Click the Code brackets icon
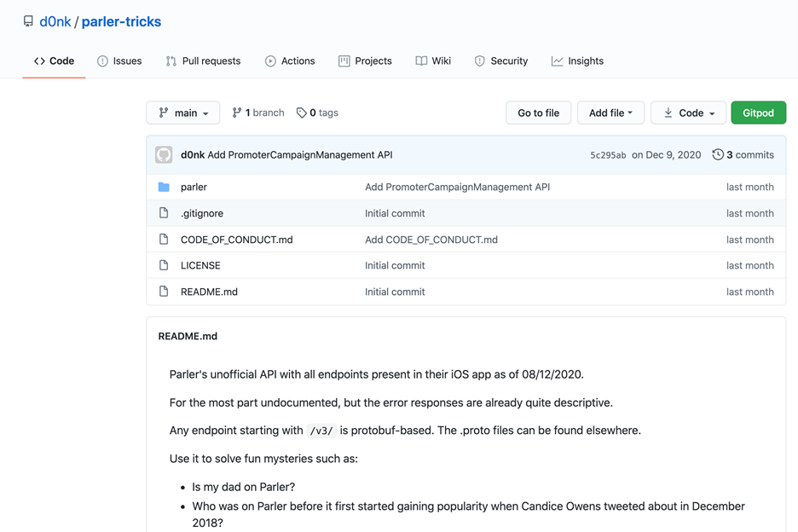 coord(40,61)
